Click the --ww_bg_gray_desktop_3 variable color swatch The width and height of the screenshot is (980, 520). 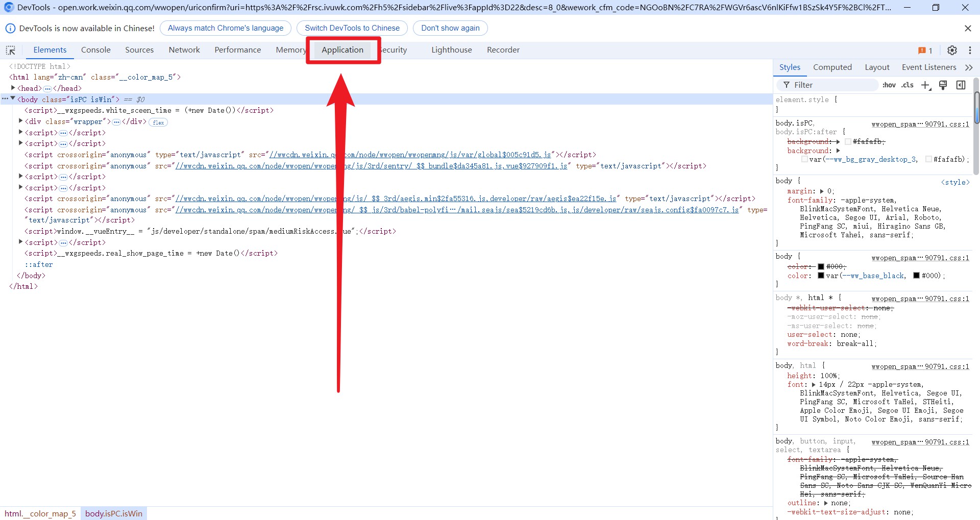pos(804,160)
